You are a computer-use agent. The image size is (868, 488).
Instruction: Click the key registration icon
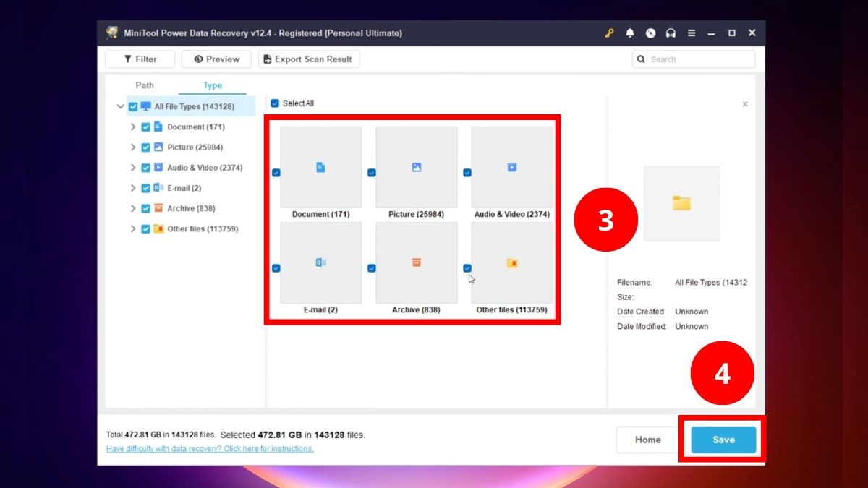coord(609,33)
